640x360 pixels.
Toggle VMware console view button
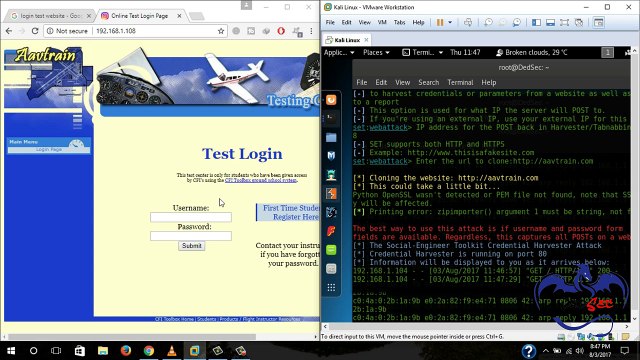point(598,22)
